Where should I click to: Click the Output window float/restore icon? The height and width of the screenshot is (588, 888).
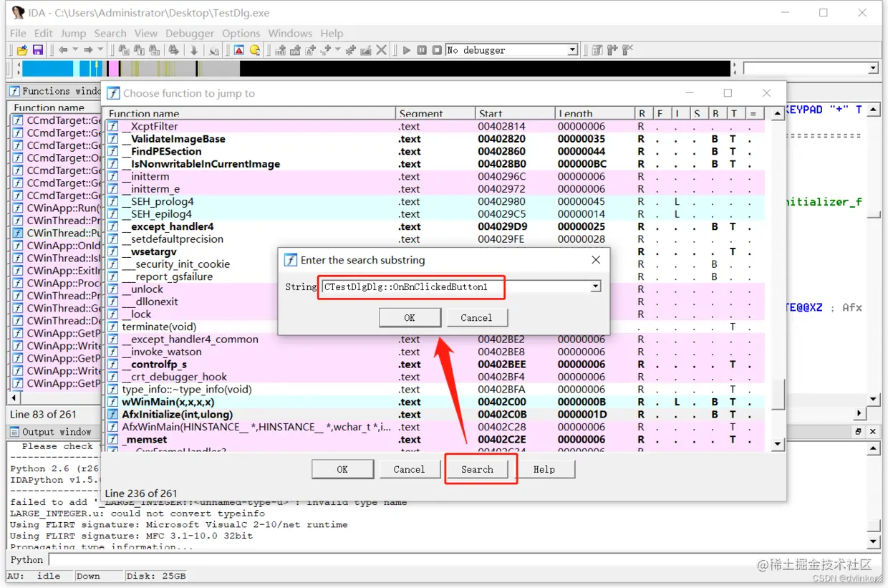click(x=858, y=432)
